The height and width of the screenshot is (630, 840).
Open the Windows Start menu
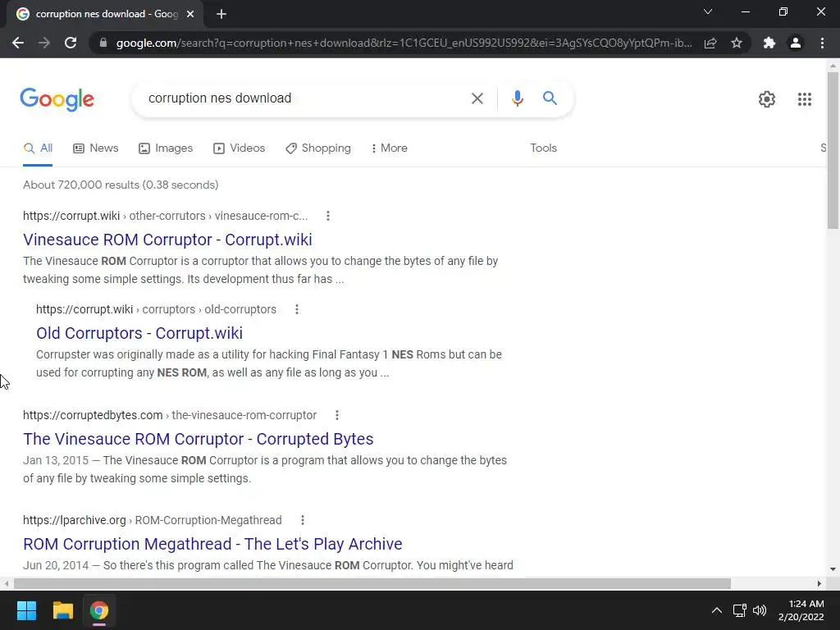coord(26,610)
